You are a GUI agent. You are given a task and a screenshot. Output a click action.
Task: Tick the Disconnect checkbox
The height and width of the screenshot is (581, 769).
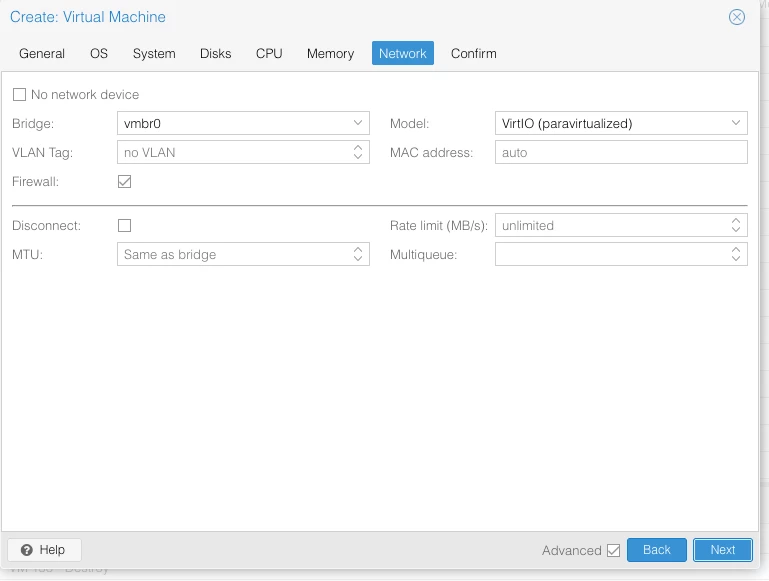125,225
